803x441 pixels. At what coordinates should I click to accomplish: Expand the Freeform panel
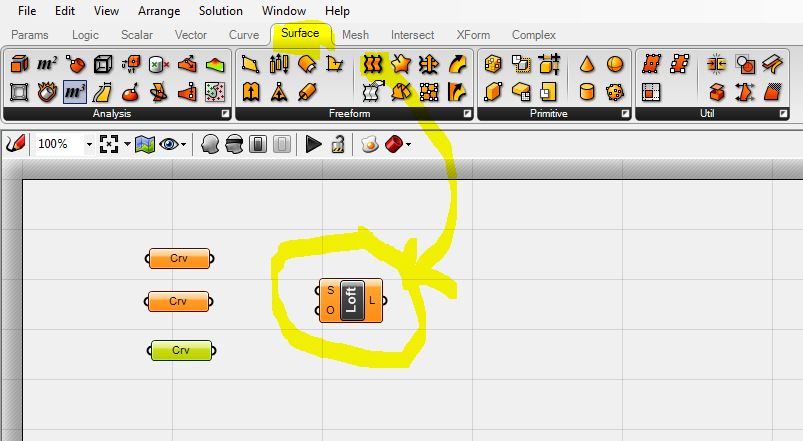pyautogui.click(x=468, y=114)
